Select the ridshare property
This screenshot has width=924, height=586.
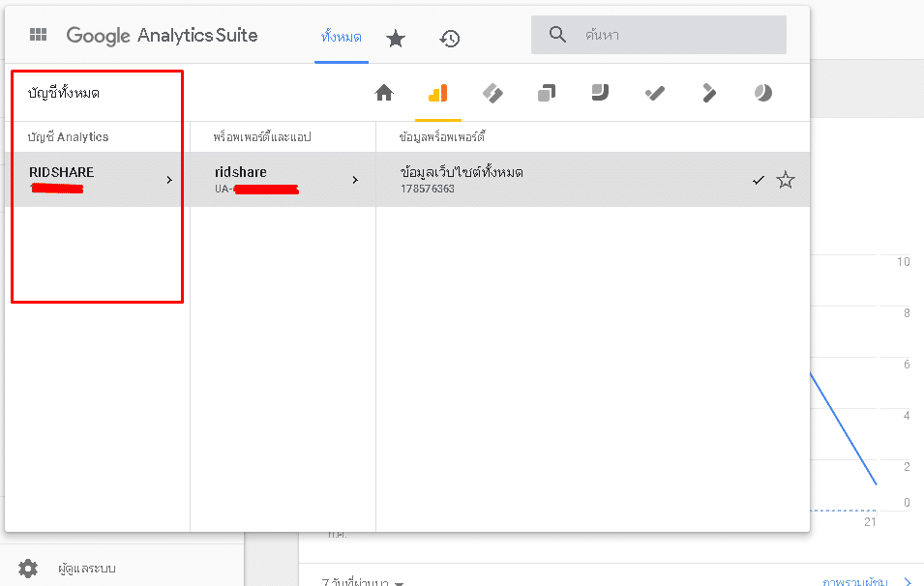coord(283,180)
